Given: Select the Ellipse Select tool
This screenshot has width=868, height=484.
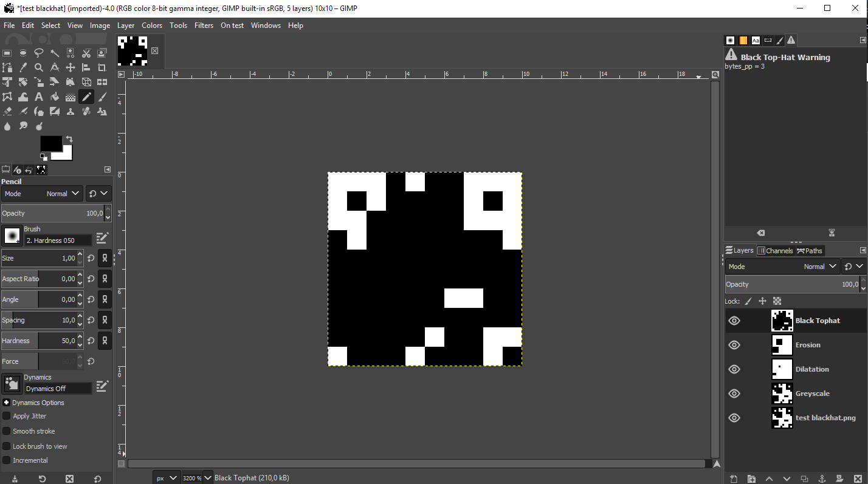Looking at the screenshot, I should [x=23, y=53].
